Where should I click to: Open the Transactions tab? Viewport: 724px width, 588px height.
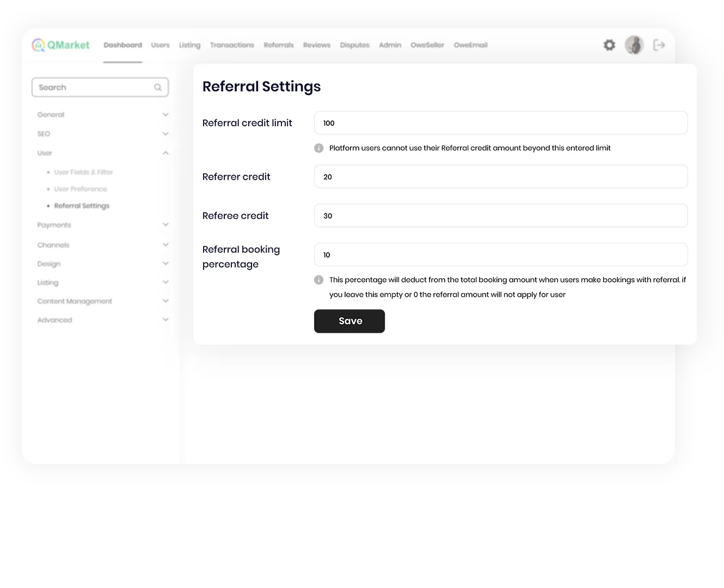[x=232, y=45]
